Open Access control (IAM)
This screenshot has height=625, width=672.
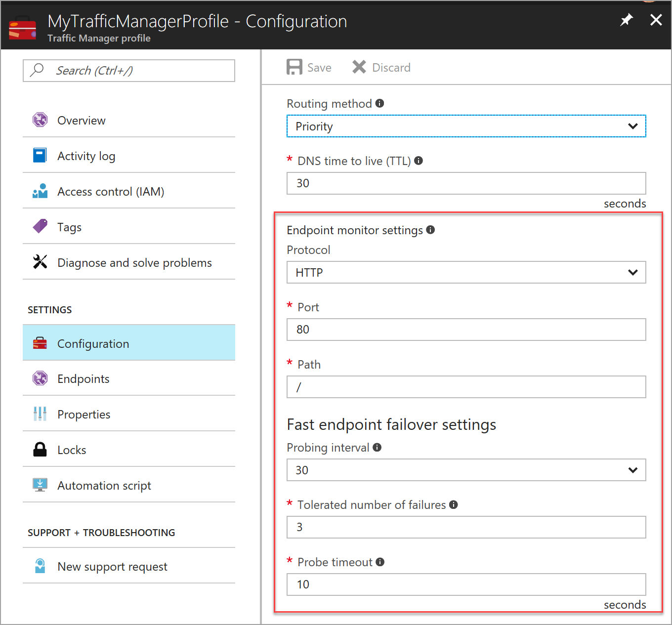tap(111, 192)
